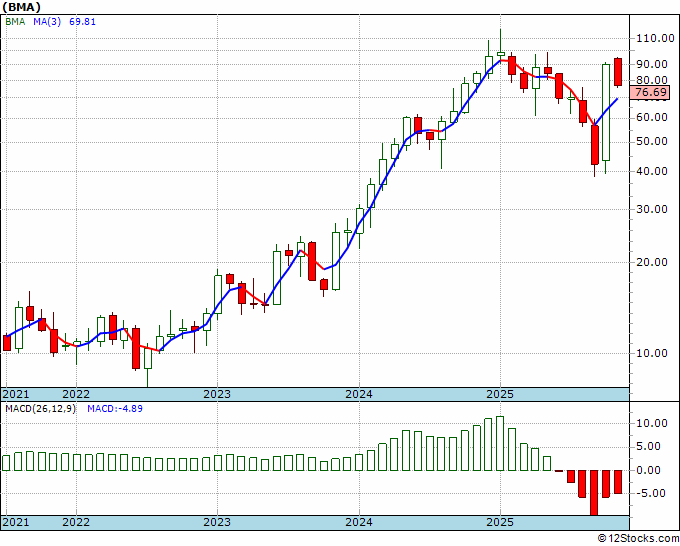
Task: Click the MACD(26,12,9) indicator label
Action: (x=40, y=409)
